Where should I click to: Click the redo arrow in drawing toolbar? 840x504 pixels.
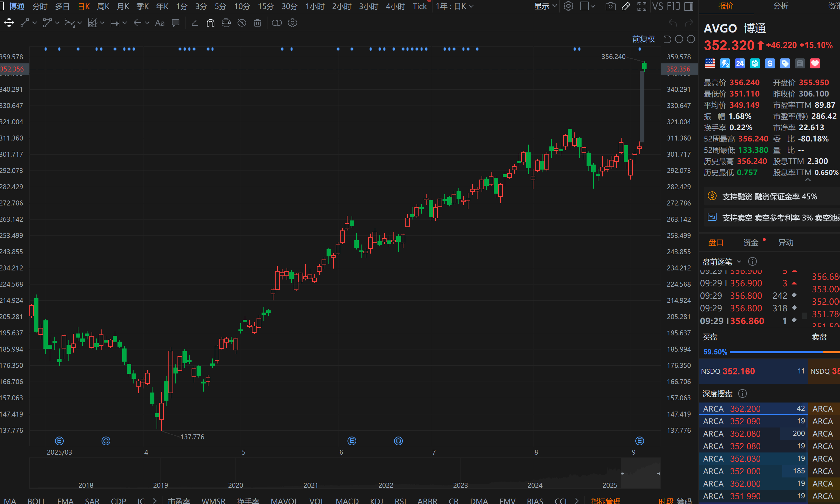coord(689,23)
